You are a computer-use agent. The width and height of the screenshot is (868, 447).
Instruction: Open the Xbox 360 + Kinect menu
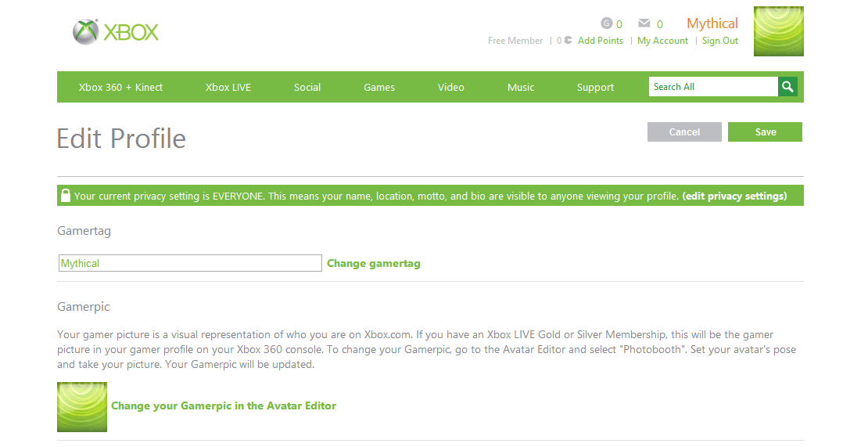(120, 87)
